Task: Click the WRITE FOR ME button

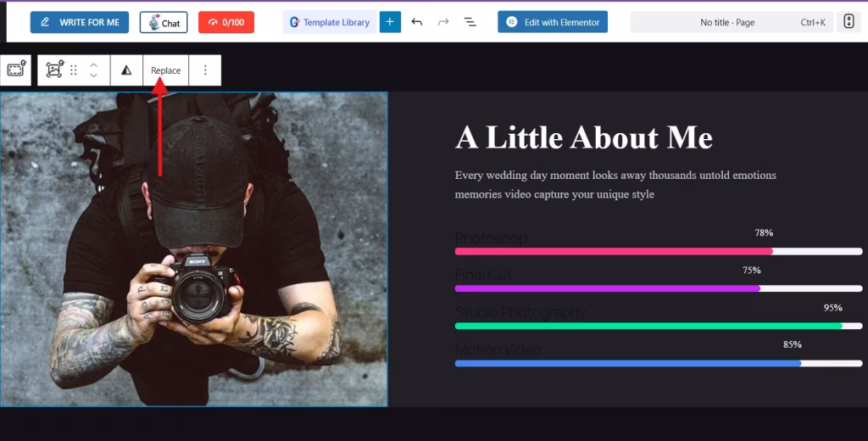Action: point(79,22)
